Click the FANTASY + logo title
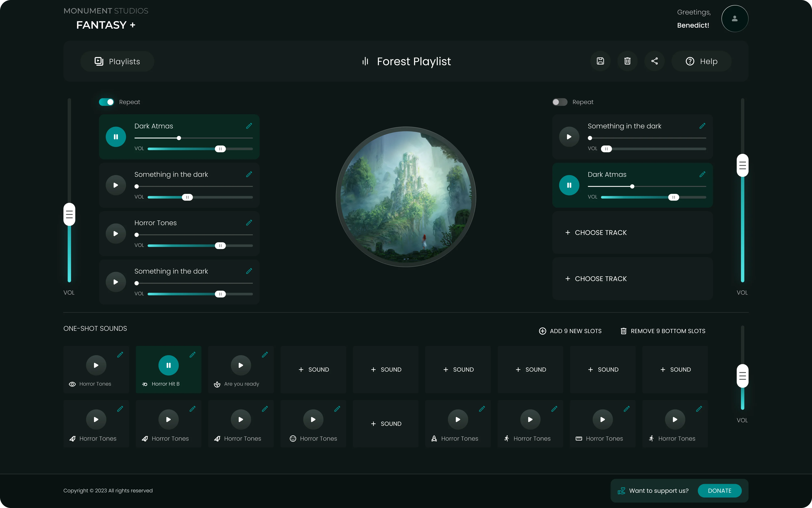812x508 pixels. click(x=106, y=25)
